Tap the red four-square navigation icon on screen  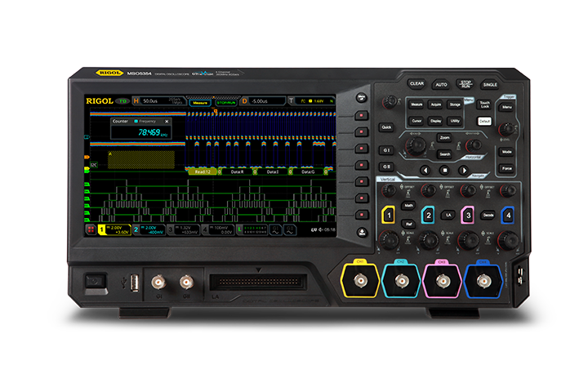tap(91, 229)
